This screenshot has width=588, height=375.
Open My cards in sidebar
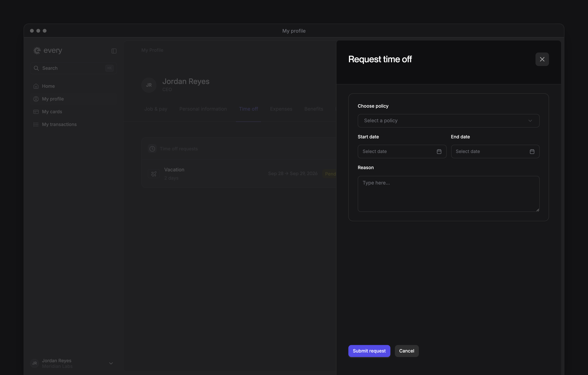73,112
